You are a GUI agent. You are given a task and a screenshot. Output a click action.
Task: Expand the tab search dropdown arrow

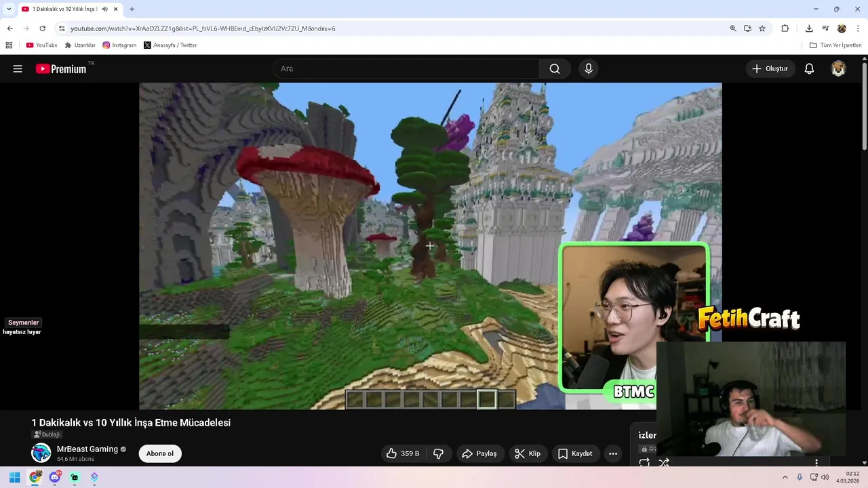[x=8, y=9]
